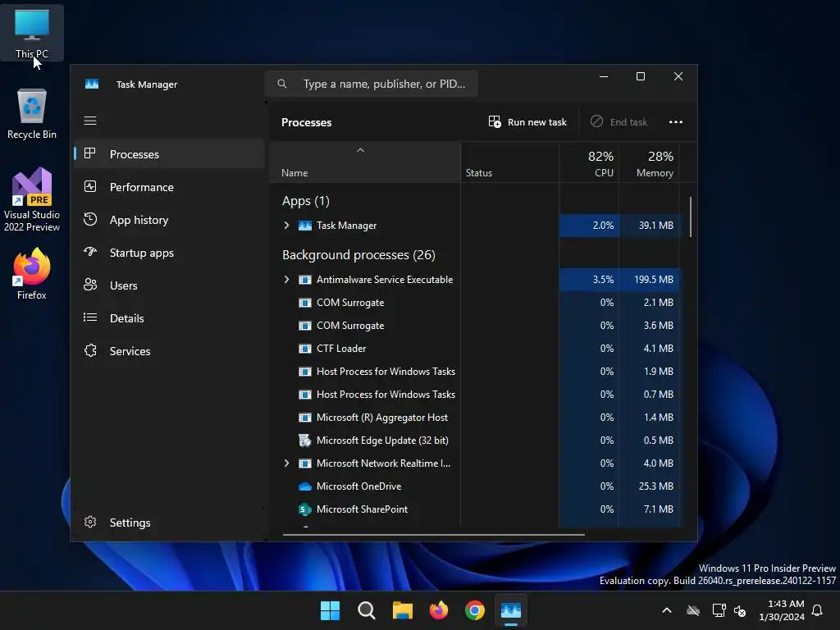The width and height of the screenshot is (840, 630).
Task: Open Task Manager Settings
Action: coord(169,523)
